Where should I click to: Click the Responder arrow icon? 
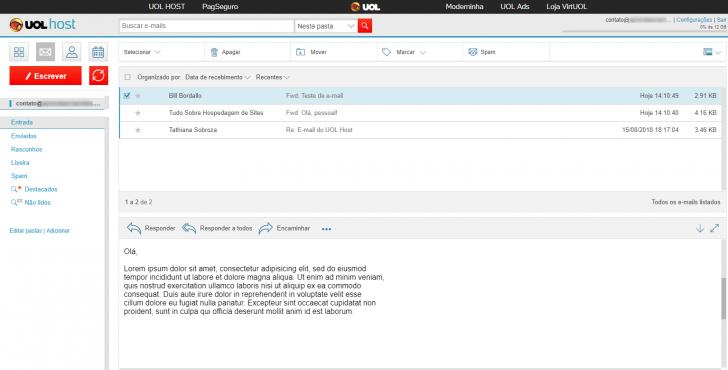point(134,228)
